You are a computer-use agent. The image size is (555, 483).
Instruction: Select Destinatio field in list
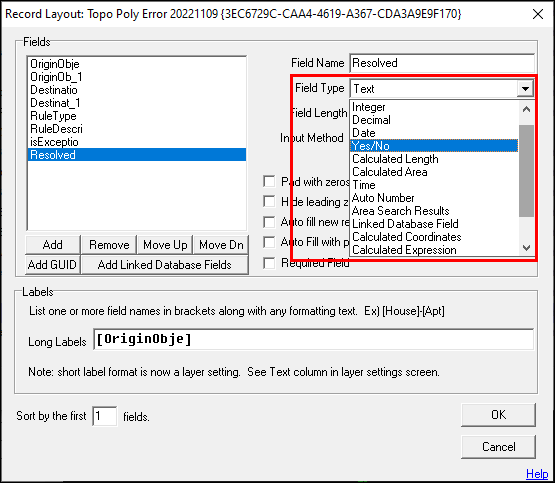point(137,90)
